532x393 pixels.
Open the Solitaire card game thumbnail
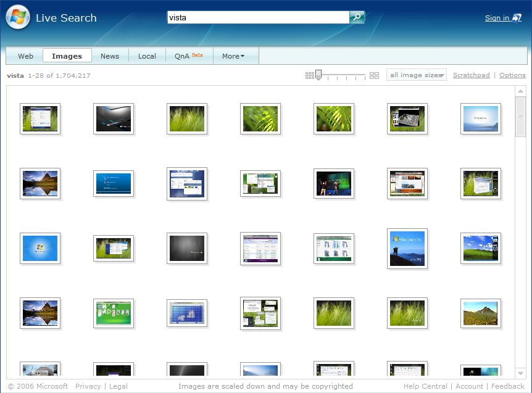pyautogui.click(x=114, y=313)
